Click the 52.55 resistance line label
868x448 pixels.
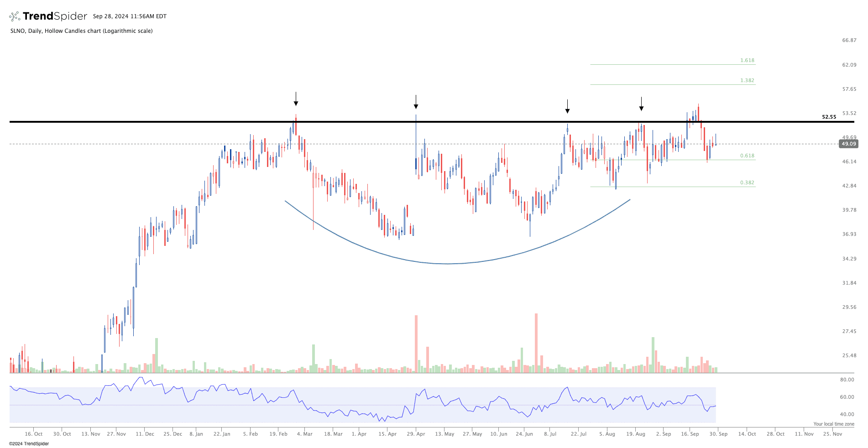(x=829, y=117)
